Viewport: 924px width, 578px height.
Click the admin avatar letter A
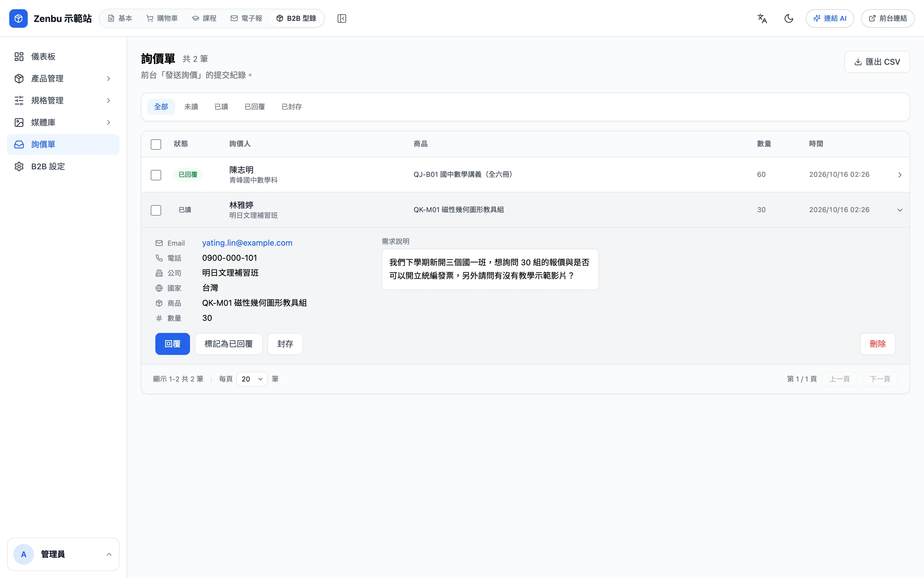coord(24,554)
